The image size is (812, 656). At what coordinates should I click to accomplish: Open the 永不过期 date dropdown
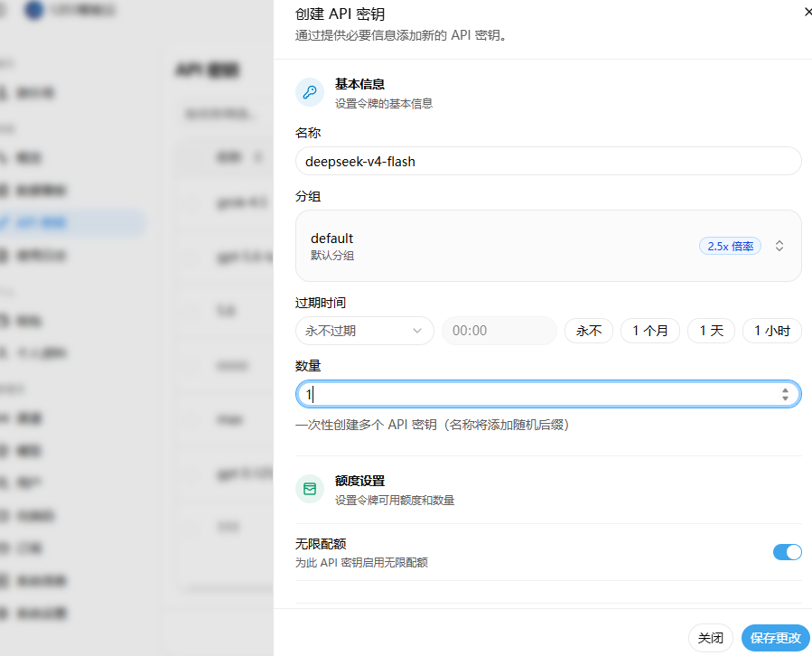tap(365, 331)
